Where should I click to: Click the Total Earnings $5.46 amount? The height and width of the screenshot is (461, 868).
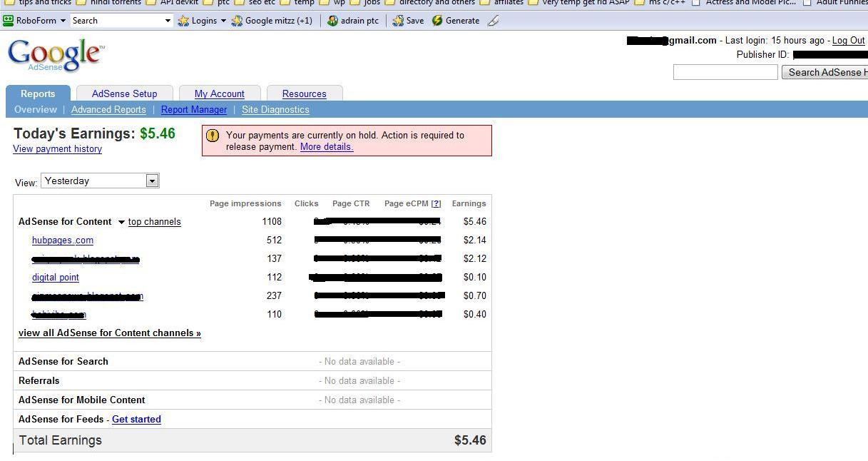(x=470, y=440)
